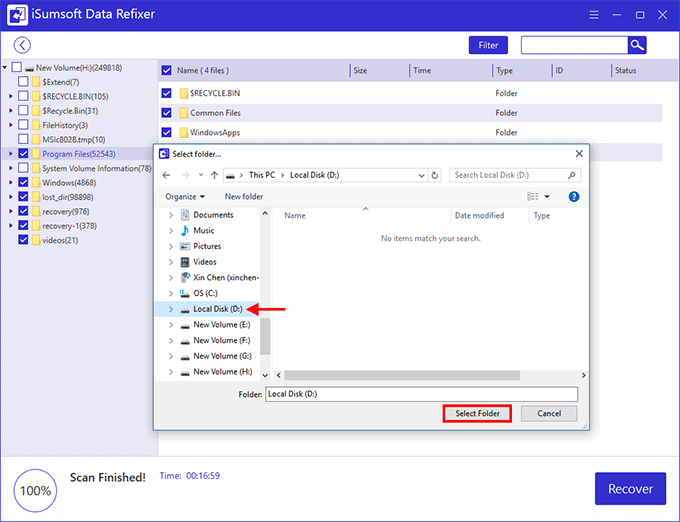Open recent locations dropdown arrow
This screenshot has width=680, height=522.
(x=200, y=175)
